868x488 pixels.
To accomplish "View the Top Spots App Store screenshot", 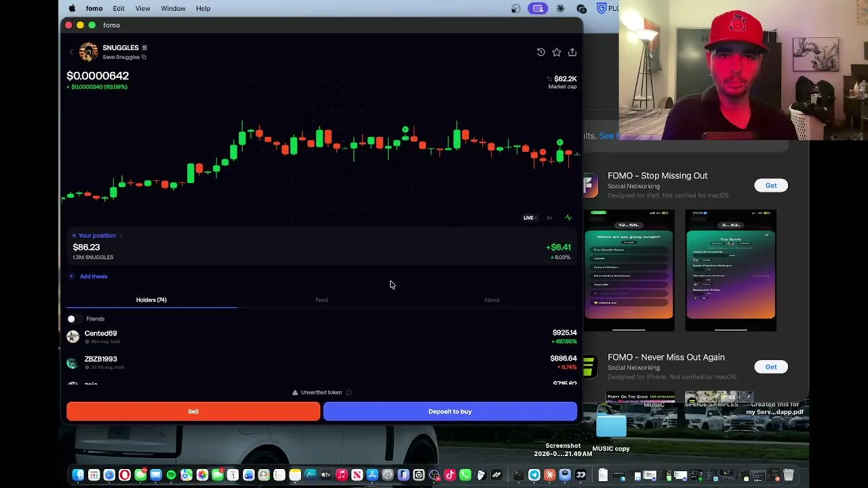I will coord(730,270).
